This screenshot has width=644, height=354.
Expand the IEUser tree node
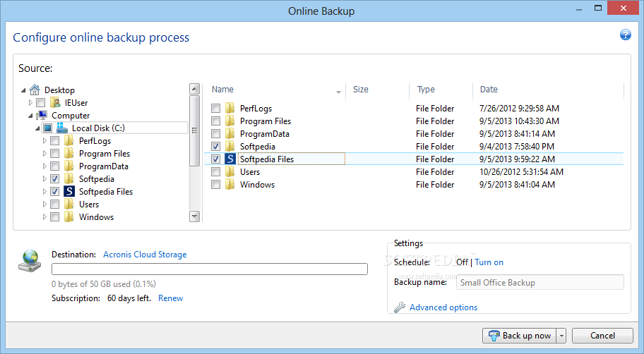[30, 102]
